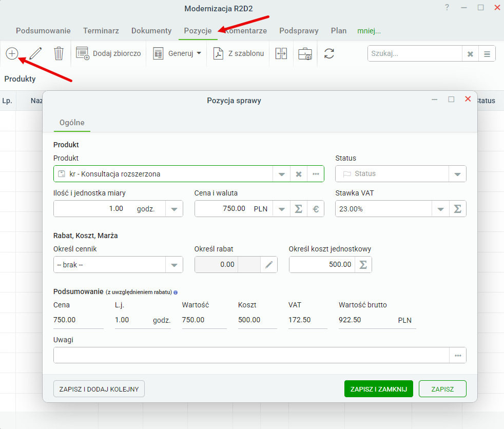The height and width of the screenshot is (429, 504).
Task: Click into the Uwagi notes field
Action: [x=251, y=355]
